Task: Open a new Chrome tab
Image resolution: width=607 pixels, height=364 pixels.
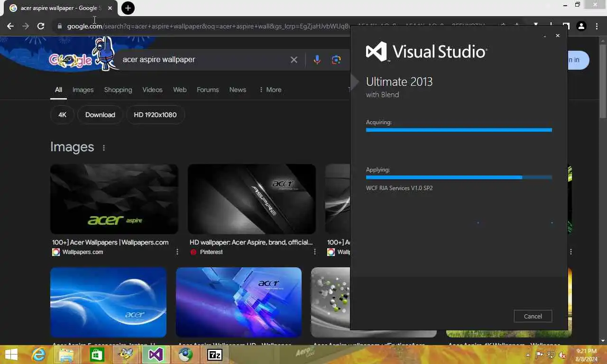Action: [x=128, y=8]
